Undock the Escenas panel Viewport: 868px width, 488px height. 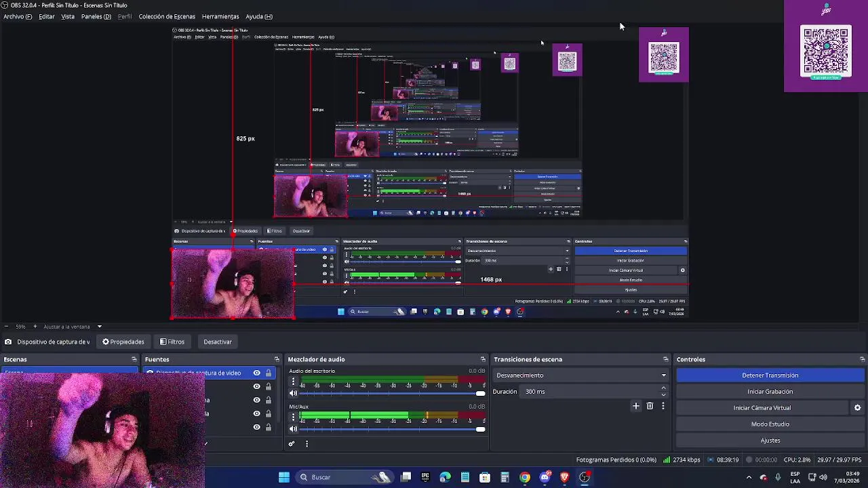click(134, 359)
